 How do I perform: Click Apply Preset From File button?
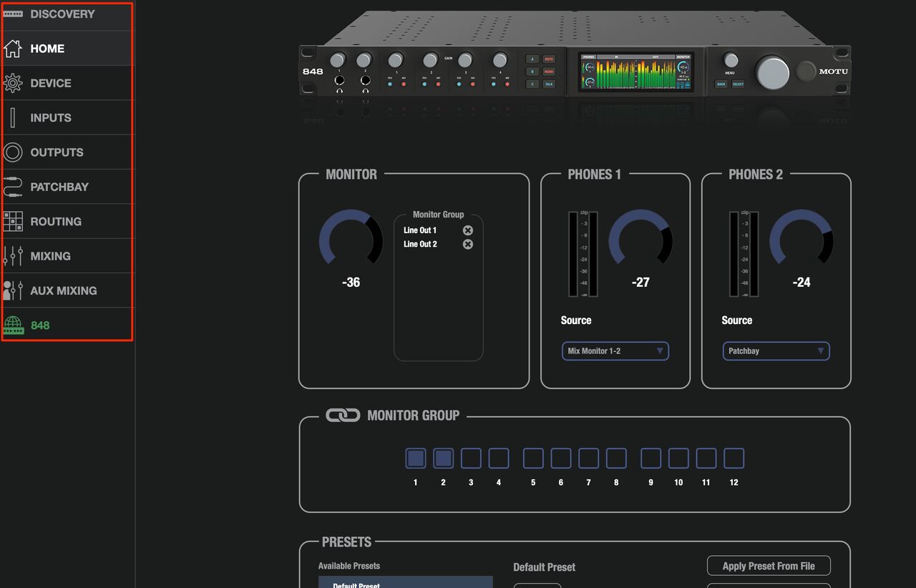tap(769, 566)
